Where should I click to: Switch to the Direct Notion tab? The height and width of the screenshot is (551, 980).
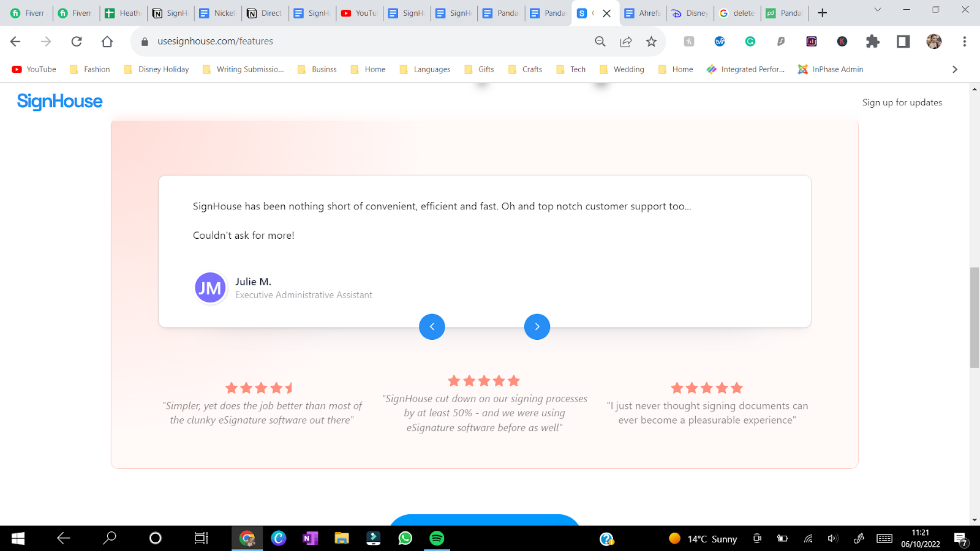[x=265, y=13]
